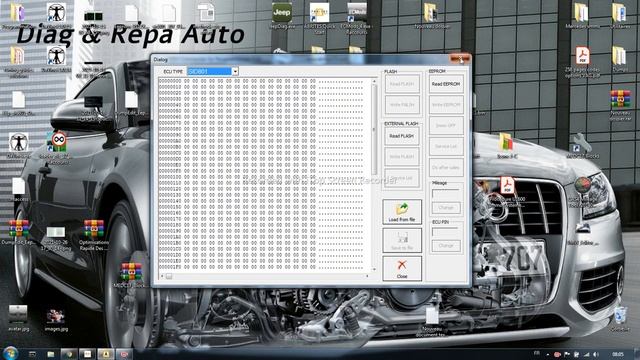This screenshot has width=640, height=360.
Task: Click the Write EEPROM button
Action: 446,105
